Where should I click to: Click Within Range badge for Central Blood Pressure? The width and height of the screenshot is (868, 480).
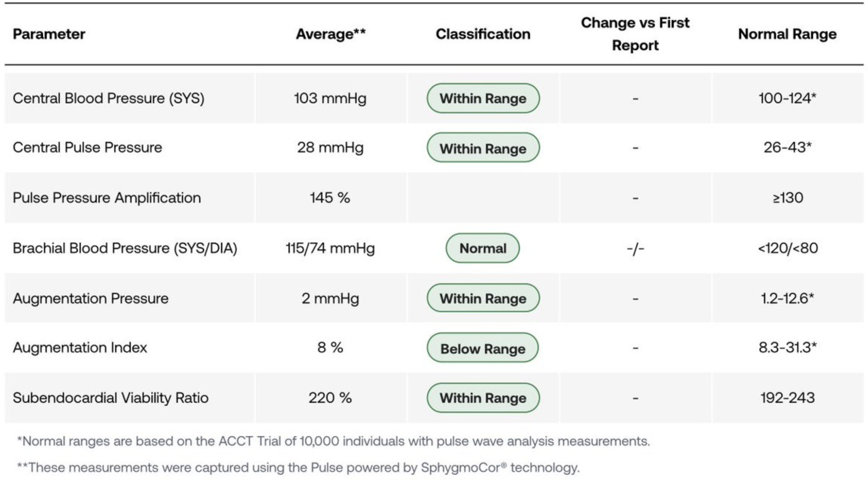point(483,98)
